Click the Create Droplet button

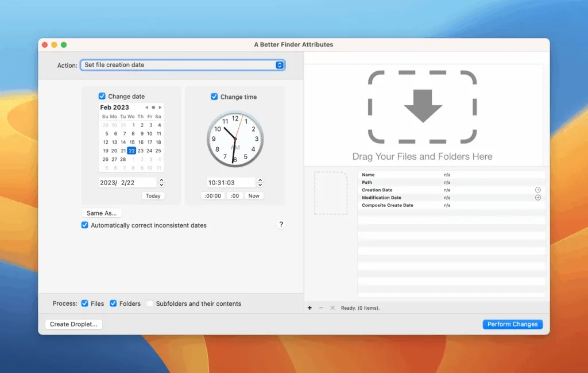(x=73, y=324)
